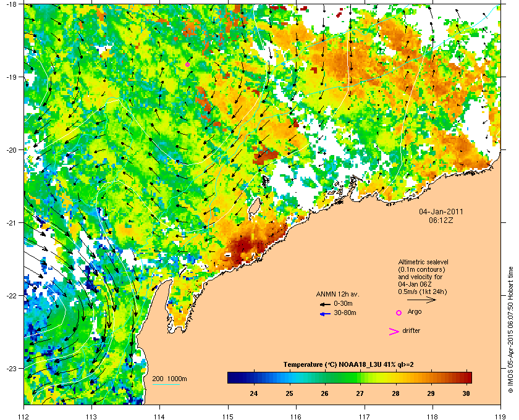Image resolution: width=519 pixels, height=420 pixels.
Task: Click the colorbar tick label '28'
Action: [x=395, y=393]
